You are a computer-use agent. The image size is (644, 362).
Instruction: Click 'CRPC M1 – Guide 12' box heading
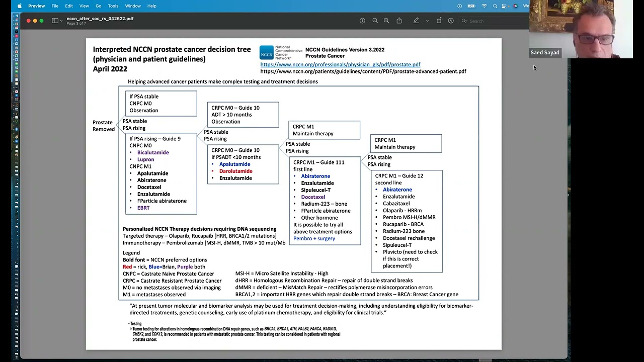(399, 176)
